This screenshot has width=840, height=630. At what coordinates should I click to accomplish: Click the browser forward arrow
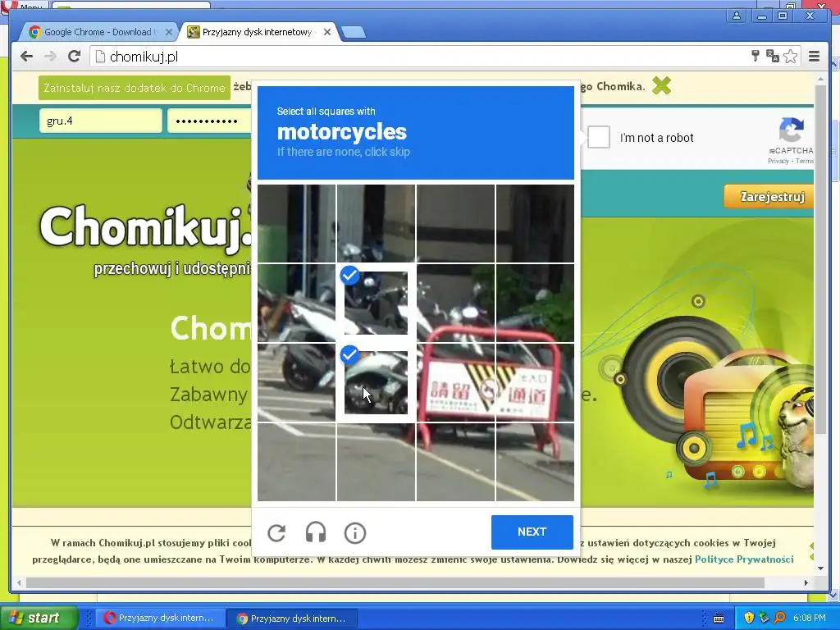coord(50,57)
